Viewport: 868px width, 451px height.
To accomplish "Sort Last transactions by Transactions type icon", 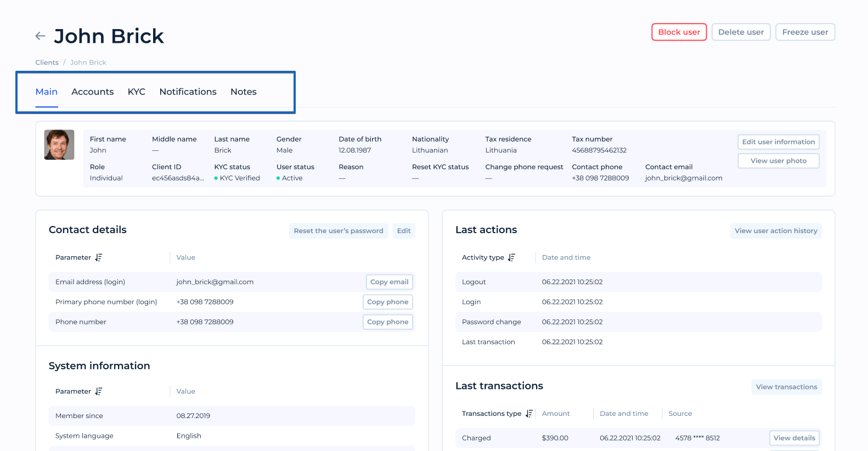I will tap(529, 414).
